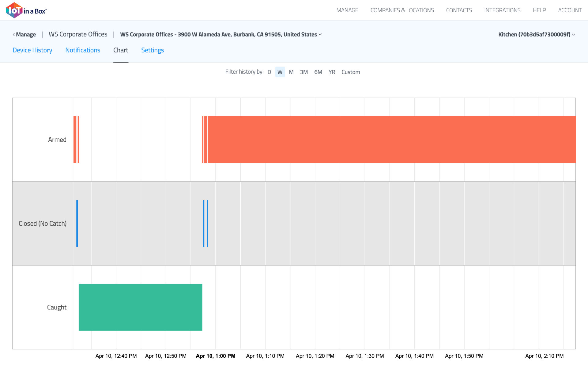588x368 pixels.
Task: Open the Device History tab
Action: pos(32,50)
